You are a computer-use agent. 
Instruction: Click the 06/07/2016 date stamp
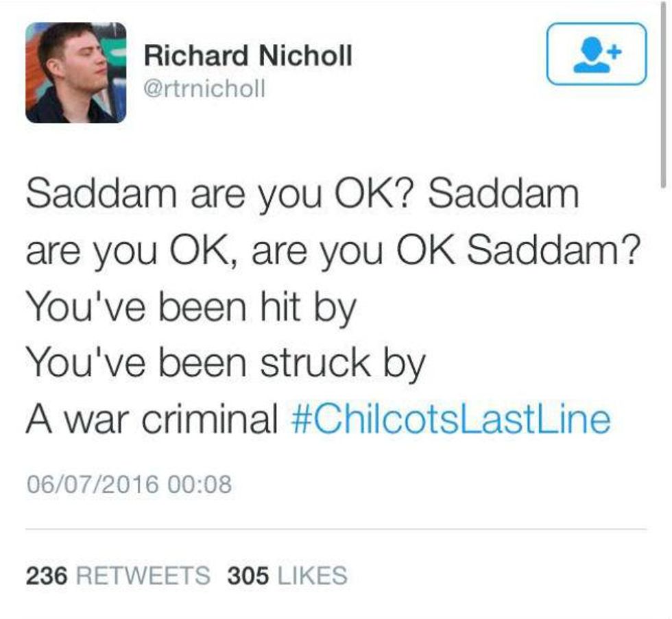click(x=93, y=484)
